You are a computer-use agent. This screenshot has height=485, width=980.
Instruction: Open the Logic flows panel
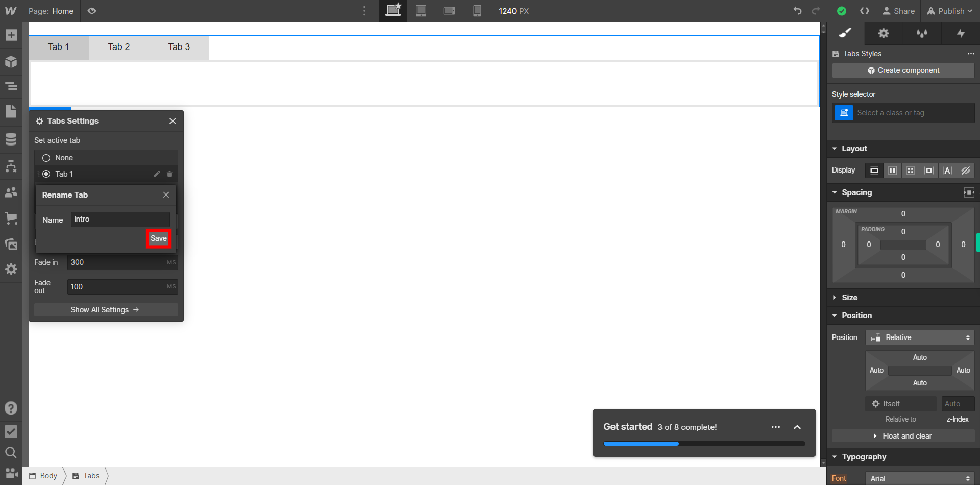[x=11, y=166]
